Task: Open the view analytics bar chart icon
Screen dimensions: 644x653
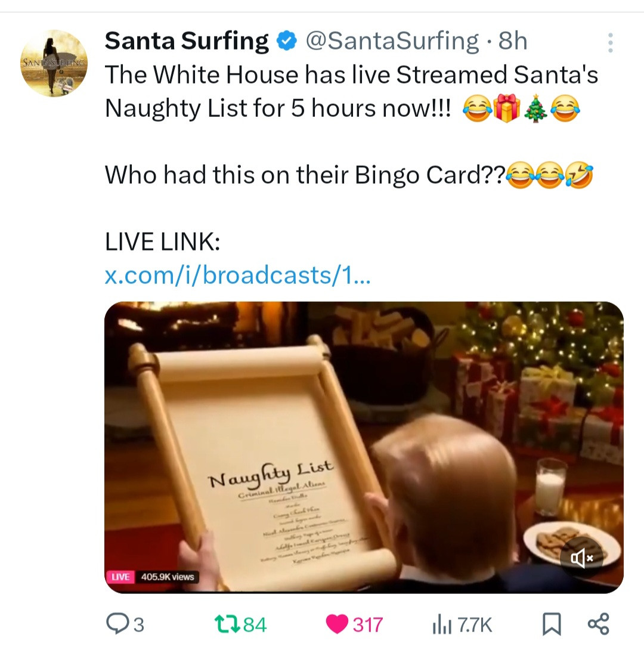Action: (x=438, y=624)
